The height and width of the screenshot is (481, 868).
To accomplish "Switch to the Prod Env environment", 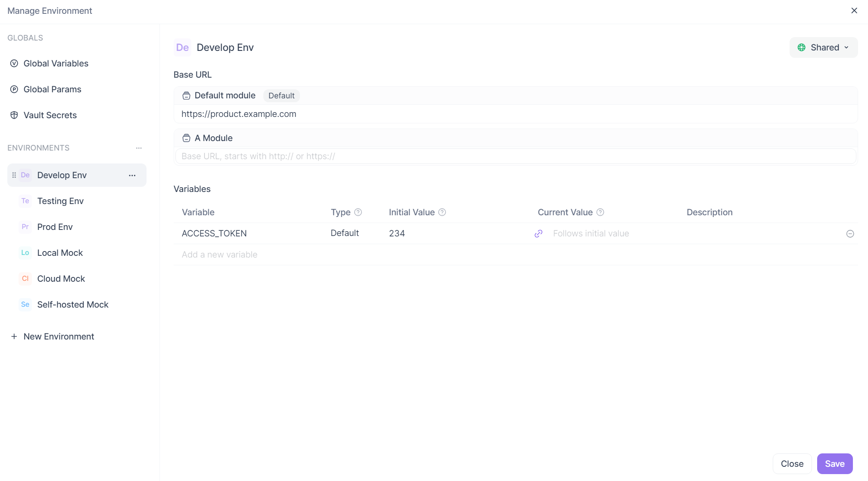I will click(x=55, y=226).
